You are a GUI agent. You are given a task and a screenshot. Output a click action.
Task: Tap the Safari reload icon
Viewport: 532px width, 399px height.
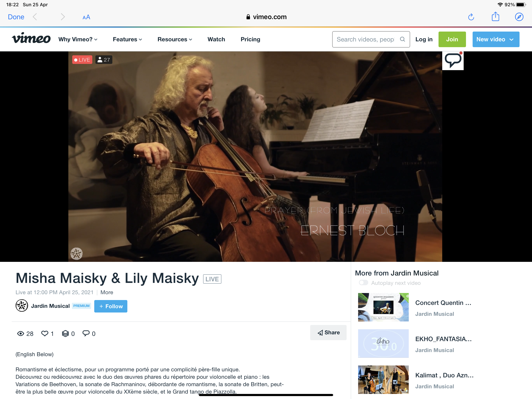click(x=471, y=17)
